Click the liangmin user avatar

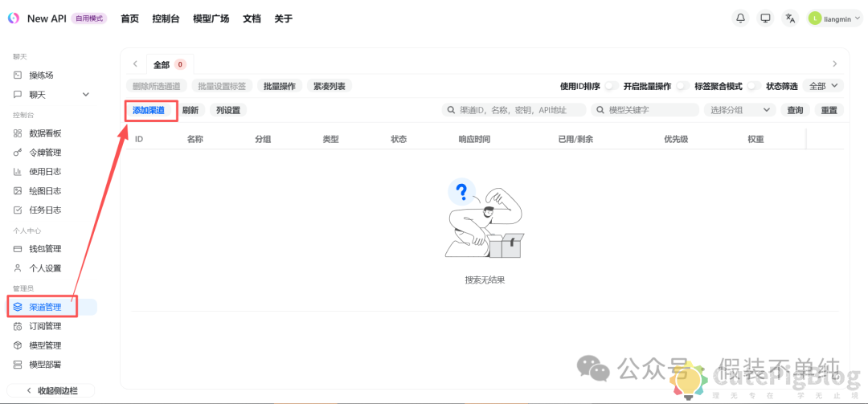click(815, 18)
